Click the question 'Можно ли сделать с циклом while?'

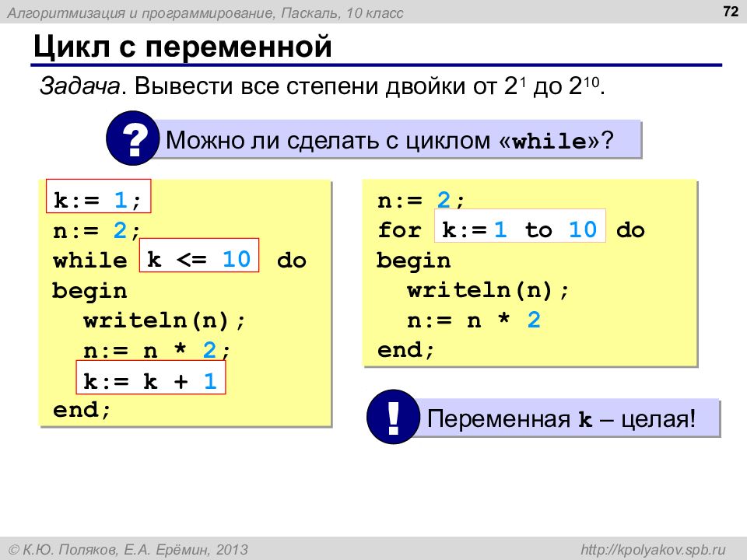tap(389, 141)
